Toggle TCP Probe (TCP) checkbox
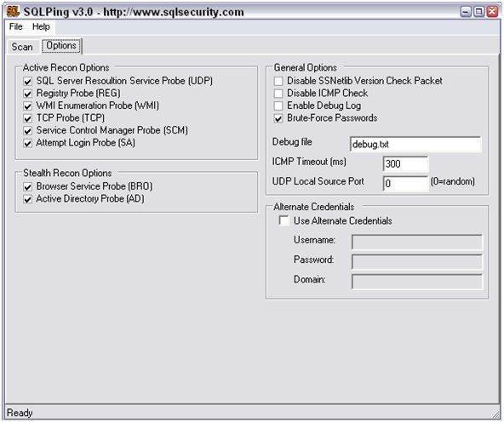 [x=28, y=118]
